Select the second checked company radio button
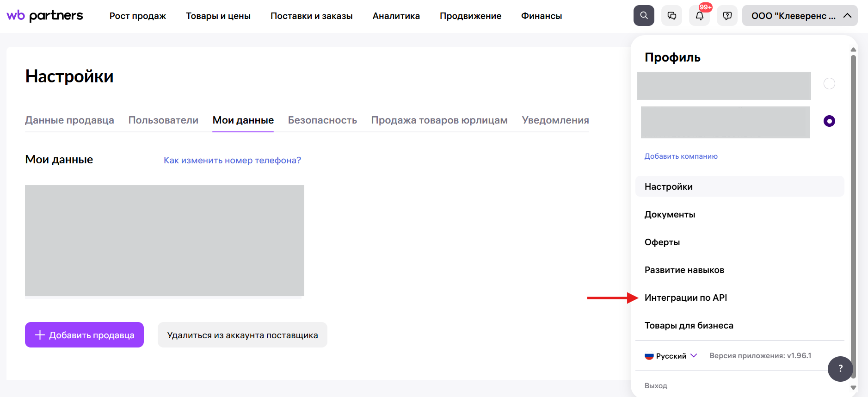 click(829, 121)
